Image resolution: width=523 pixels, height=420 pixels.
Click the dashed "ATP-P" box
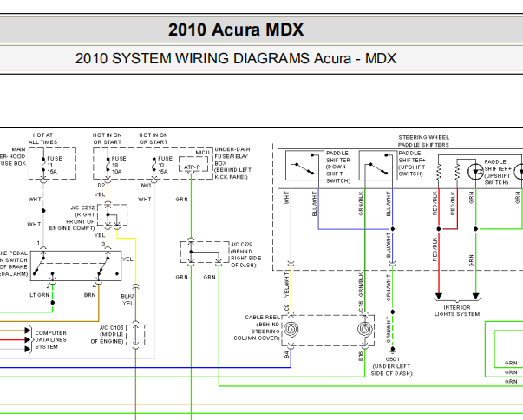point(193,165)
